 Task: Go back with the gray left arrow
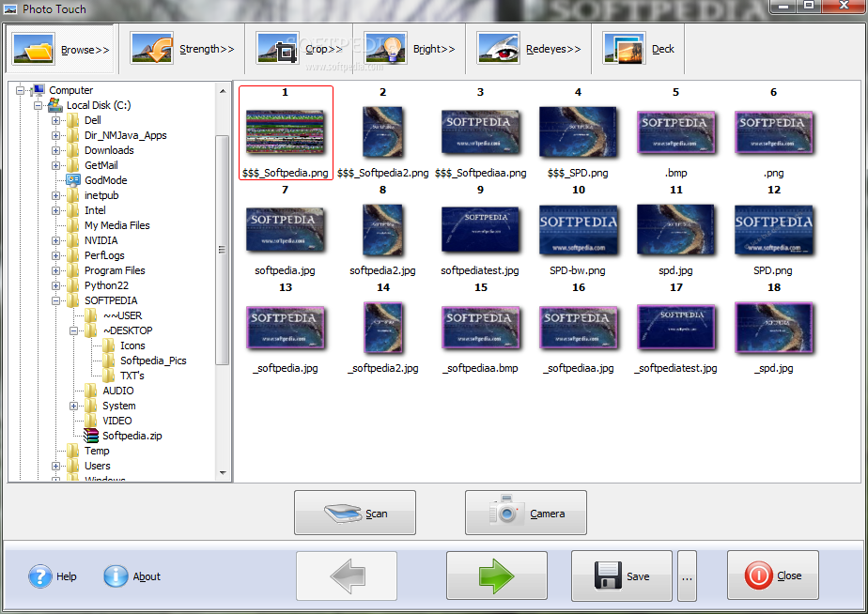(x=347, y=576)
